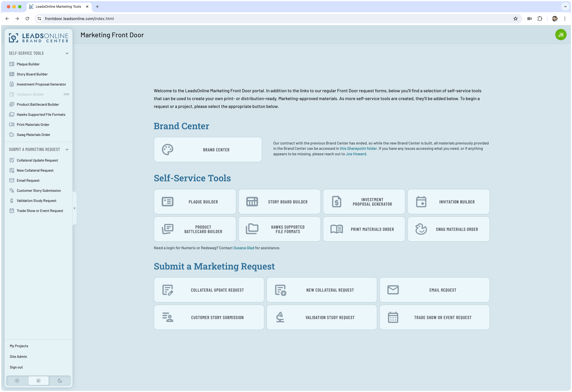572x392 pixels.
Task: Click the site information icon in address bar
Action: click(39, 19)
